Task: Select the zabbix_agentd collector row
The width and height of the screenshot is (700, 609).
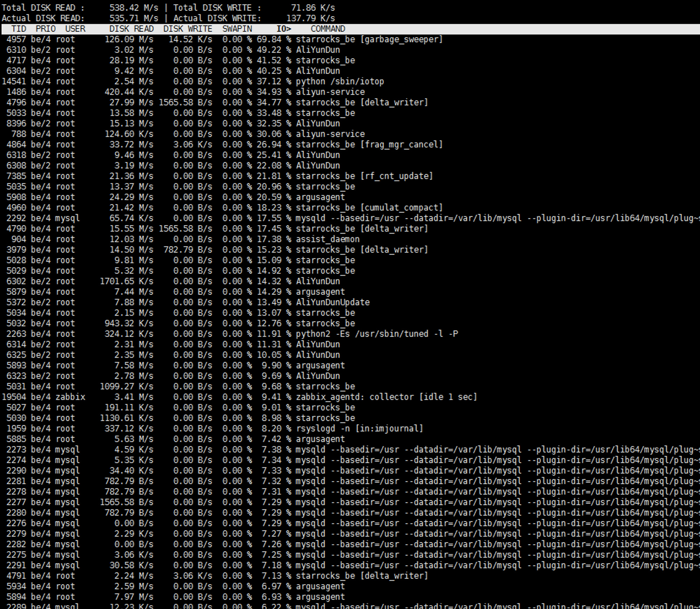Action: [386, 397]
